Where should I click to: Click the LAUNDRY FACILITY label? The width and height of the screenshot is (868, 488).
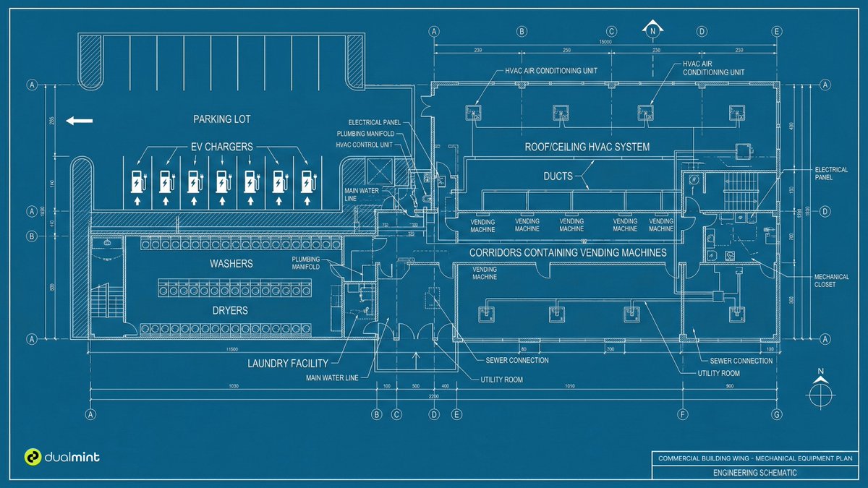tap(289, 364)
